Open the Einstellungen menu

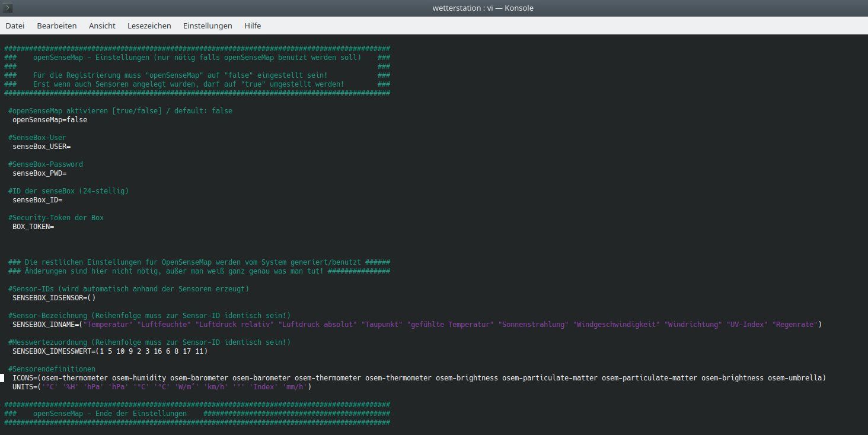coord(208,26)
